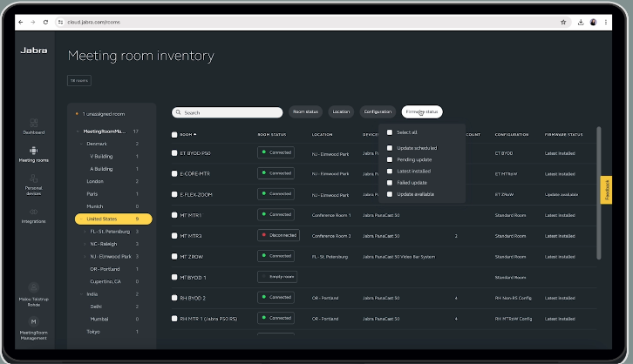Click the Jabra logo
The height and width of the screenshot is (364, 633).
tap(32, 51)
